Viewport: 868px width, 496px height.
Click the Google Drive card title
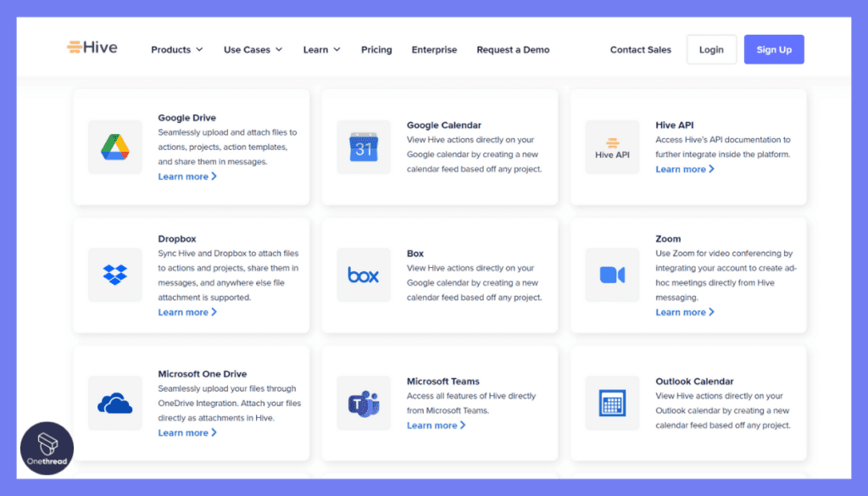pos(187,118)
